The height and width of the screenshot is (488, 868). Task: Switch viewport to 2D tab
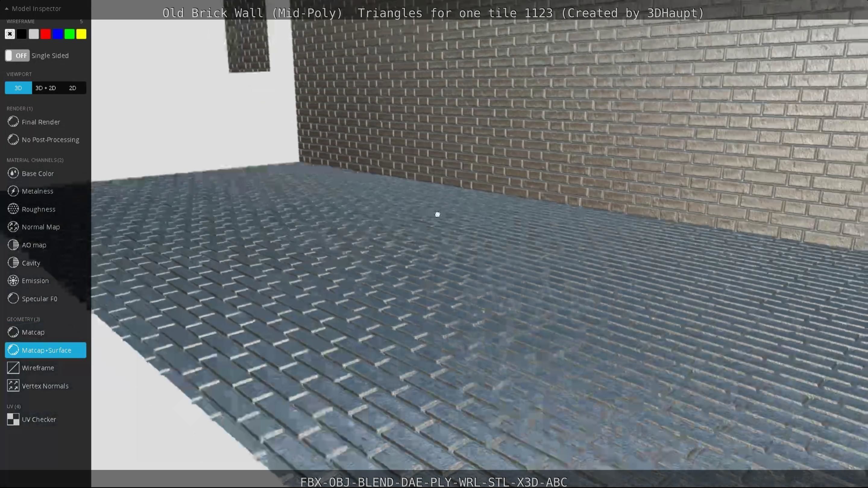(72, 88)
